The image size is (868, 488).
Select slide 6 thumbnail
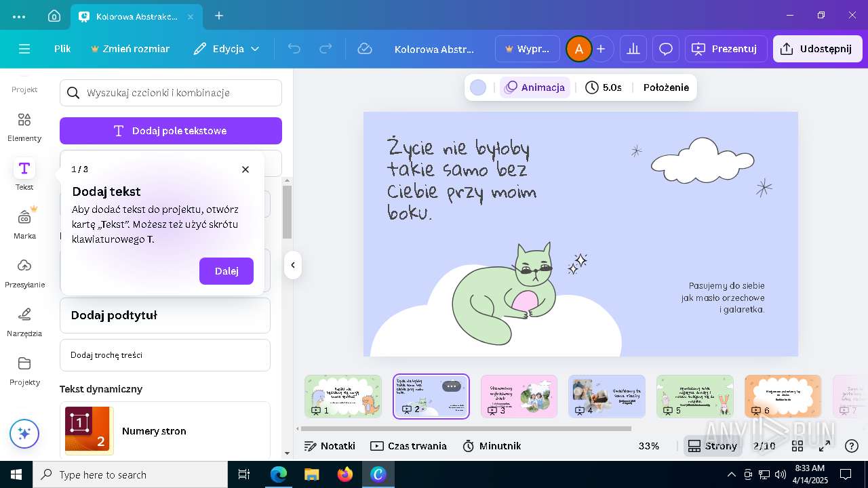pyautogui.click(x=783, y=396)
